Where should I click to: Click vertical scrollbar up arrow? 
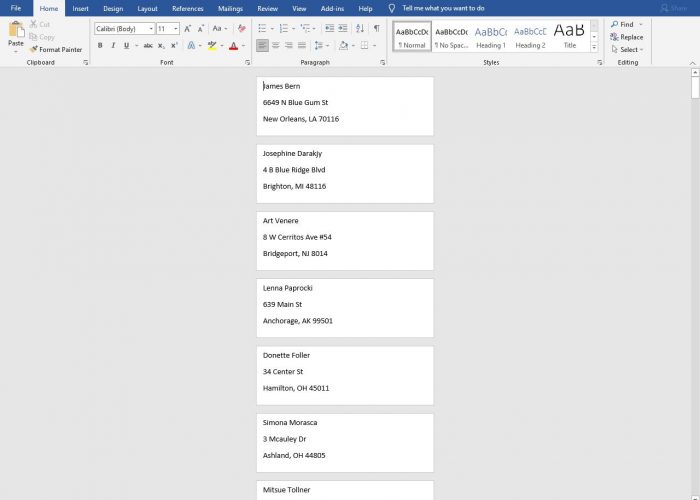[695, 72]
